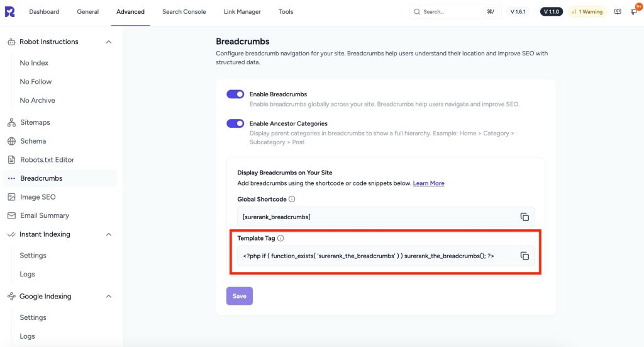Click the Template Tag info icon

(280, 239)
